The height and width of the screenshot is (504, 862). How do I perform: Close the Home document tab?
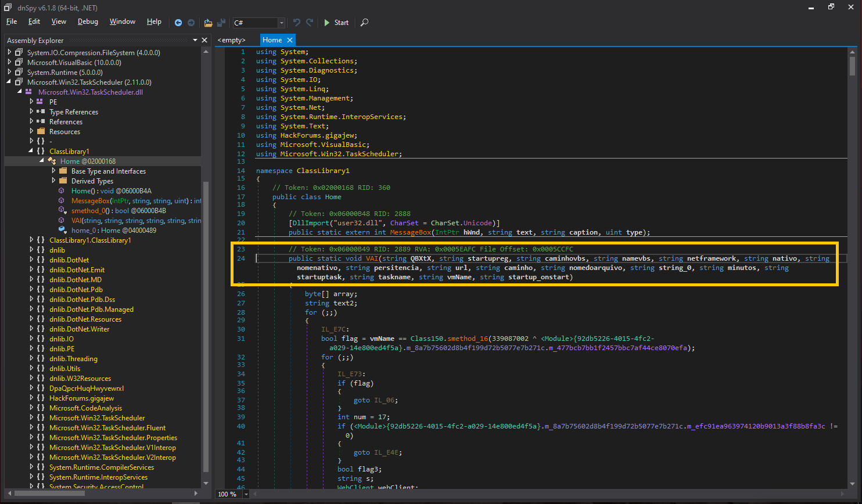[x=289, y=40]
